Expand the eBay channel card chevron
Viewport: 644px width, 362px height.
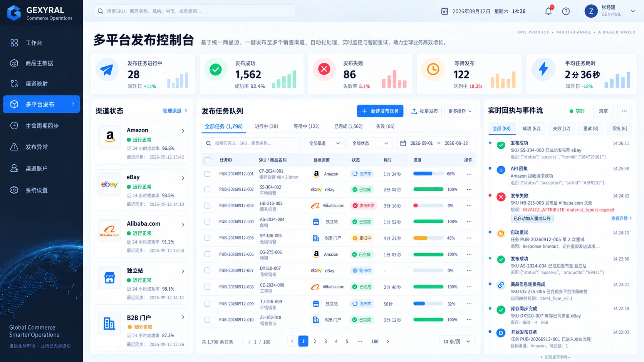pyautogui.click(x=183, y=178)
